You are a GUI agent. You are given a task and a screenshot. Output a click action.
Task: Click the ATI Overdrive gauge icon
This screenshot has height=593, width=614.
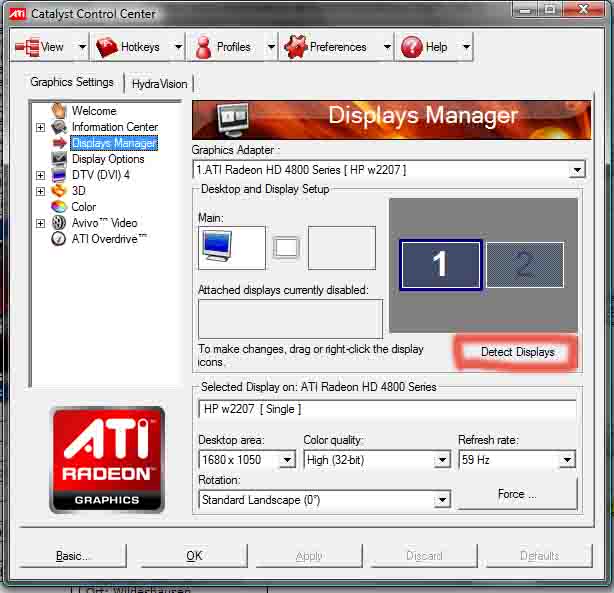pos(59,239)
